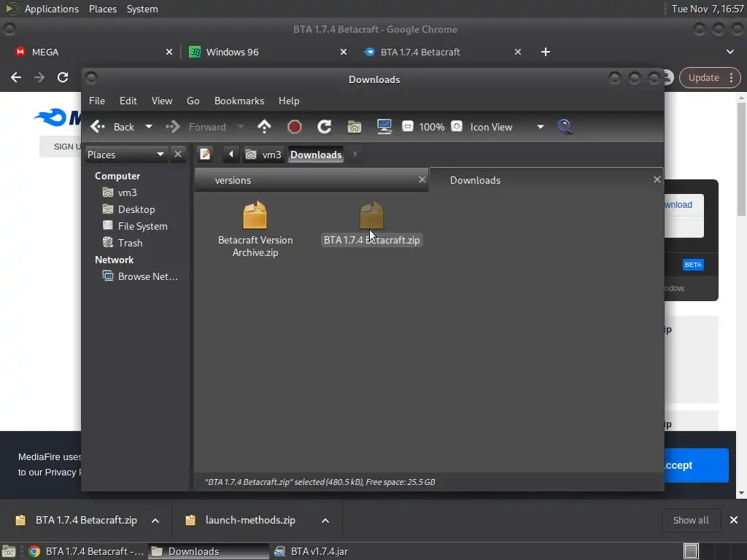Expand launch-methods.zip download options

click(325, 521)
